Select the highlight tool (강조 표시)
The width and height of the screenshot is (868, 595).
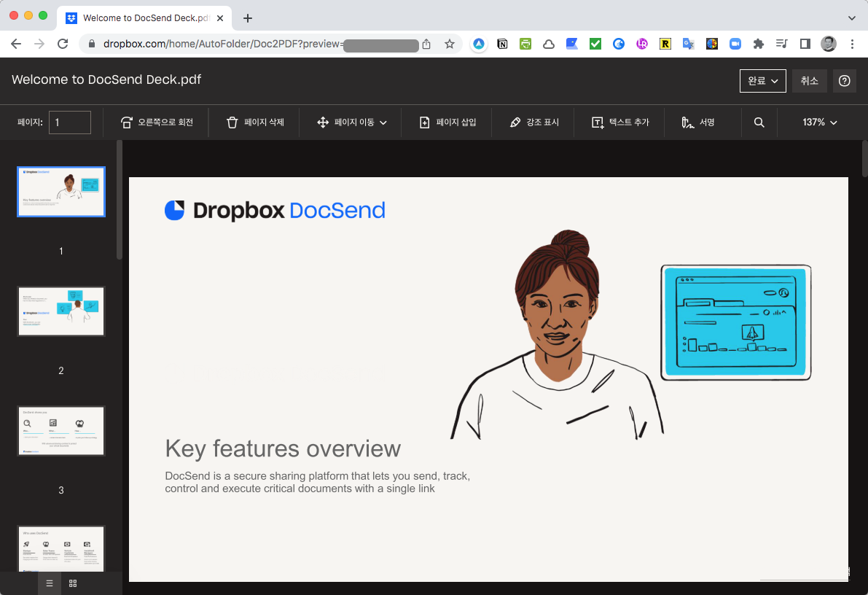click(534, 122)
